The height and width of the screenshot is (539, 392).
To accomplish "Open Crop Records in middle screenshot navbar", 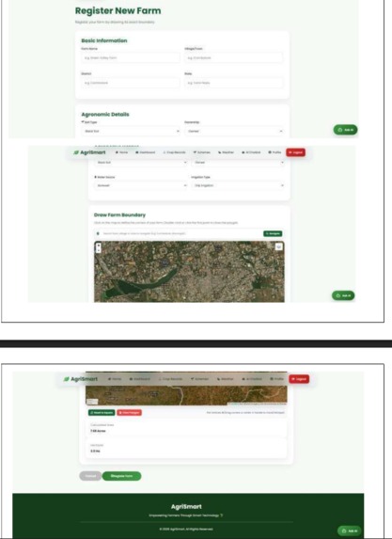I will 174,152.
